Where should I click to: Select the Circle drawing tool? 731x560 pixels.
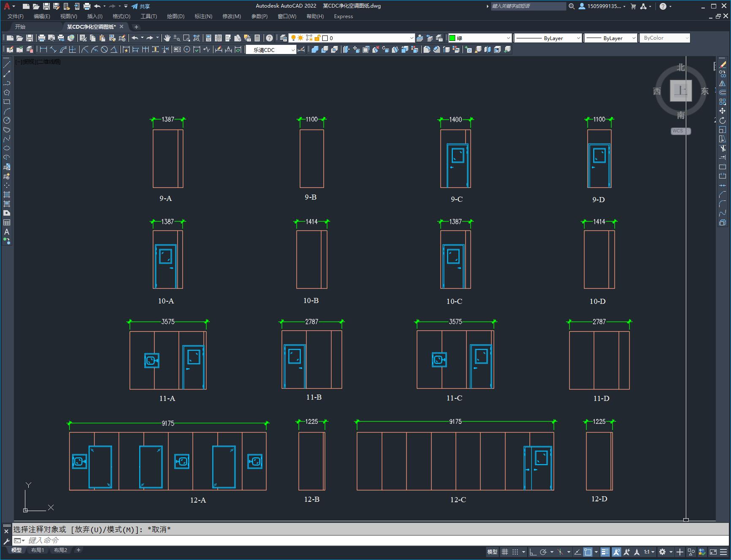click(7, 120)
